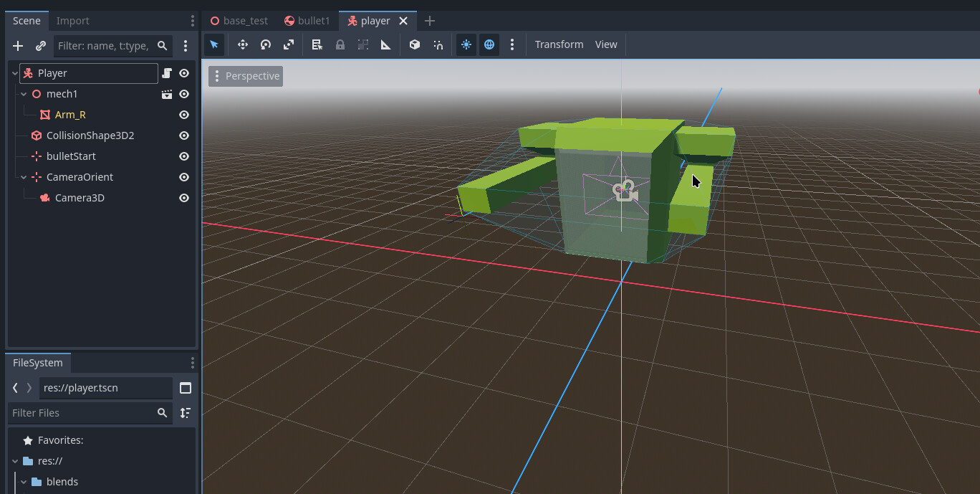Hide the CollisionShape3D2 node

[x=183, y=135]
